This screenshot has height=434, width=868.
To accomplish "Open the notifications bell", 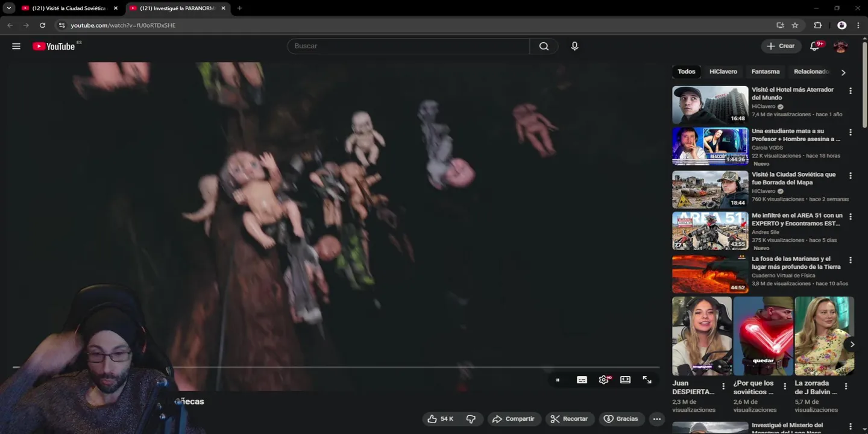I will pyautogui.click(x=815, y=46).
